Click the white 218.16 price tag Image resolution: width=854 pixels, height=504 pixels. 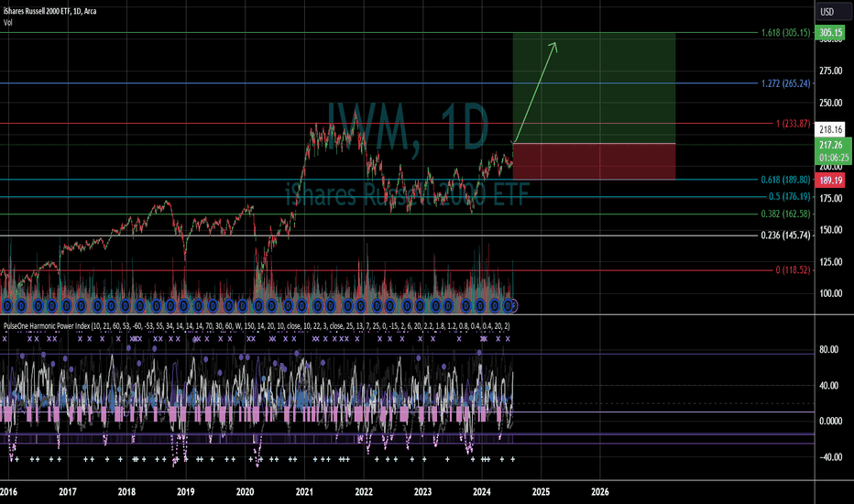click(830, 130)
